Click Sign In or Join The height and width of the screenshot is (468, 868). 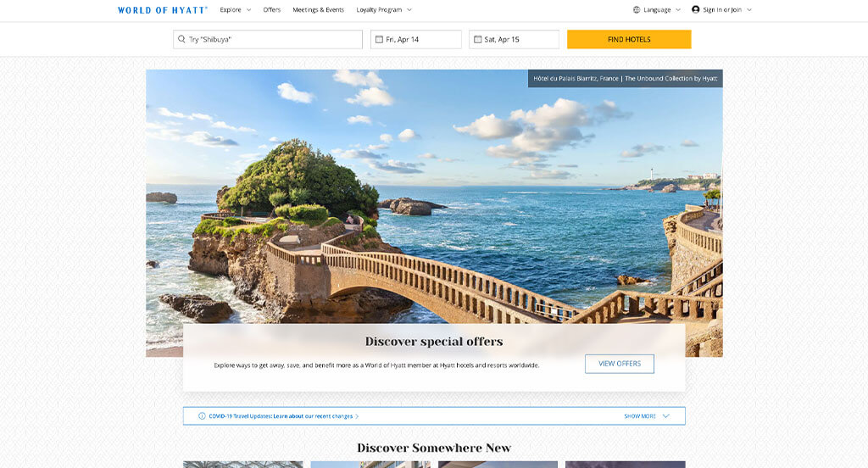point(722,10)
